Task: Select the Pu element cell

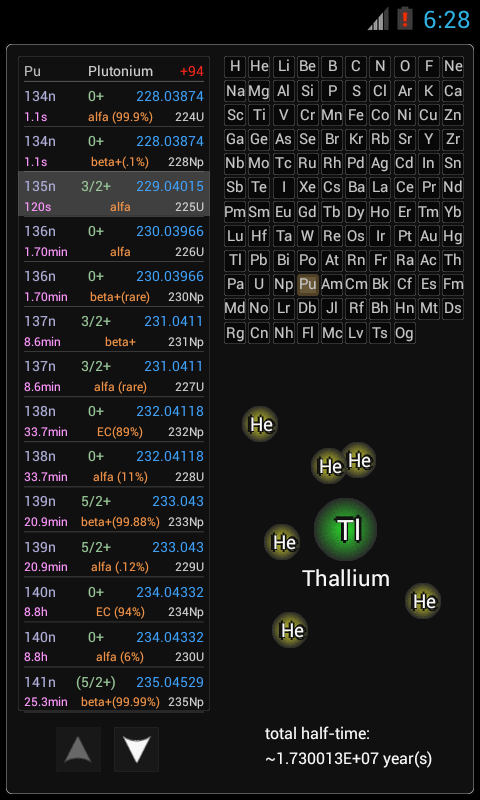Action: click(x=308, y=284)
